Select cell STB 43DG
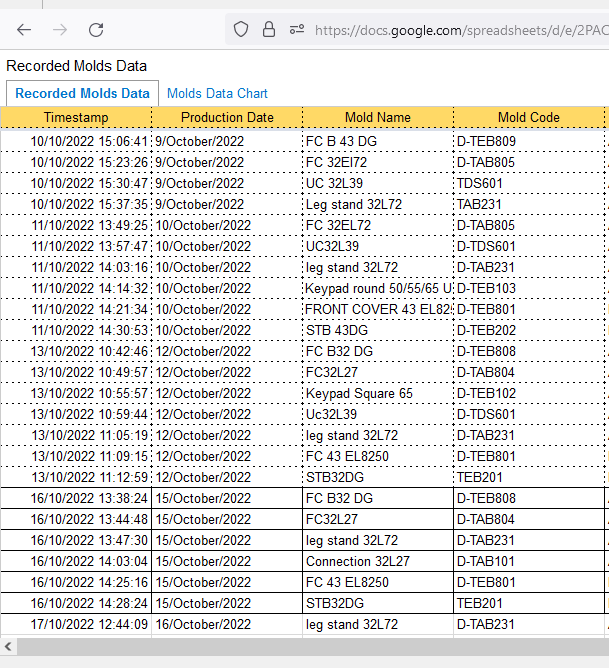 coord(378,330)
